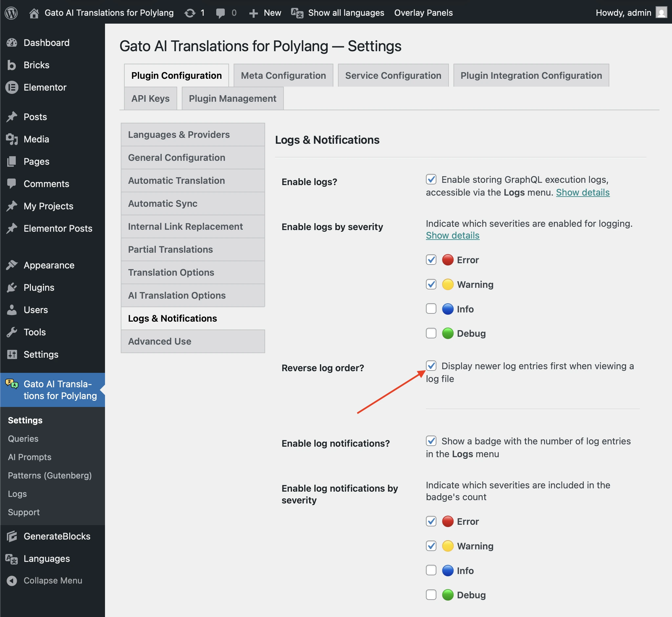Open updates via the refresh arrows icon

point(190,12)
